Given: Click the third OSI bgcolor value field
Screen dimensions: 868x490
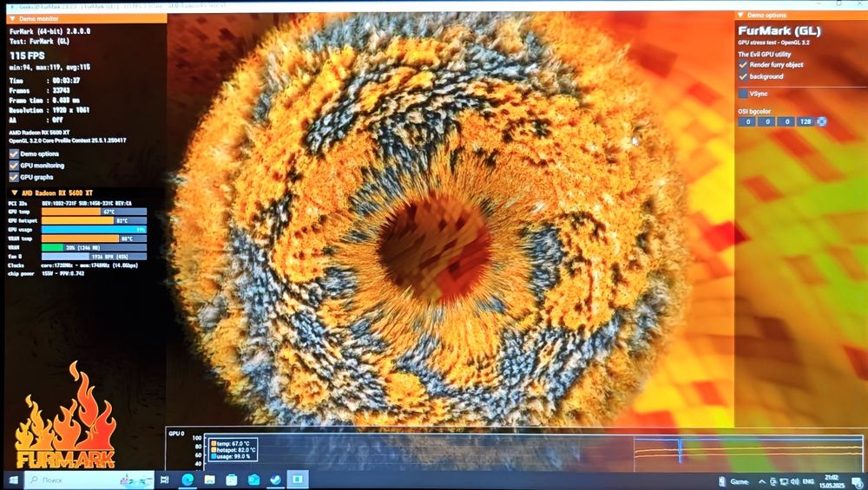Looking at the screenshot, I should click(786, 121).
